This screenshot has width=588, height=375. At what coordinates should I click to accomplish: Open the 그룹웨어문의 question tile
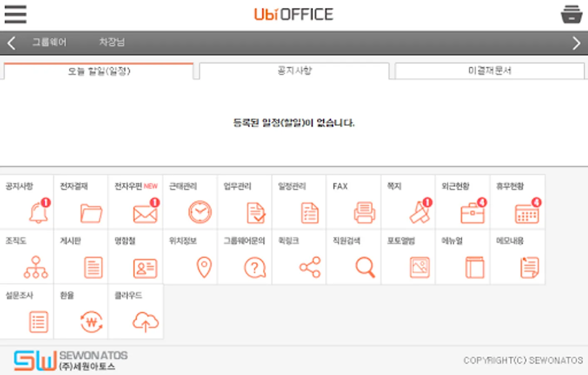tap(244, 257)
